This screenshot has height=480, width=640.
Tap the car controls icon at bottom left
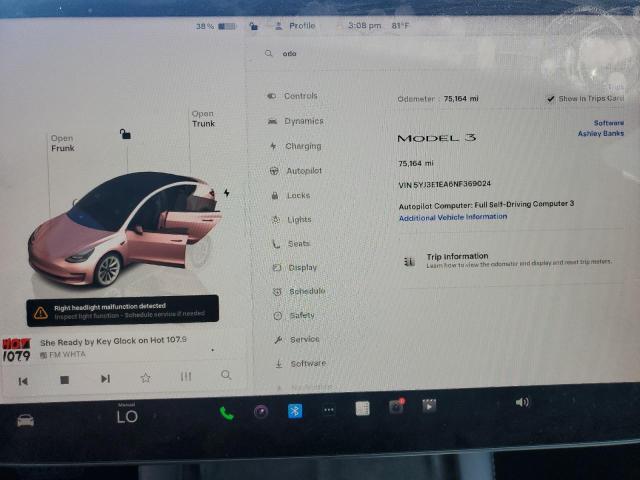[25, 419]
